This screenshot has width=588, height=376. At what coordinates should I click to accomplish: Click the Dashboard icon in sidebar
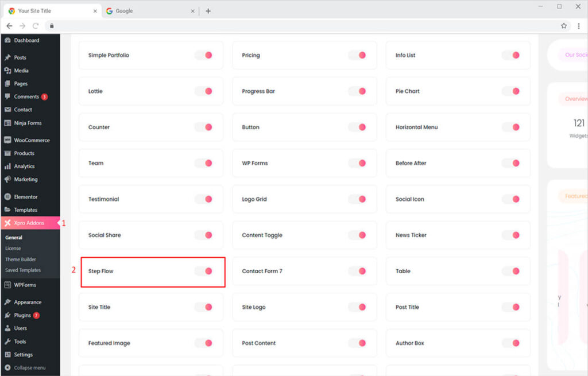(x=7, y=40)
